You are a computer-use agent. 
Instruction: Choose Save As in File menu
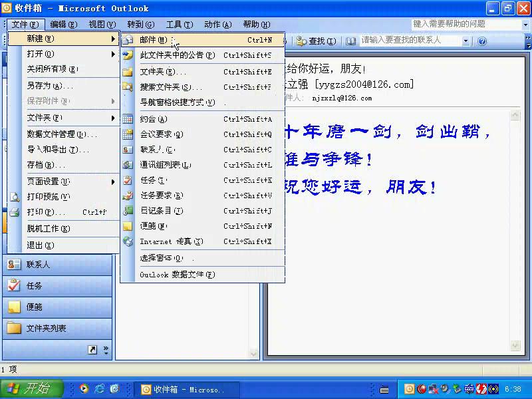pyautogui.click(x=63, y=86)
